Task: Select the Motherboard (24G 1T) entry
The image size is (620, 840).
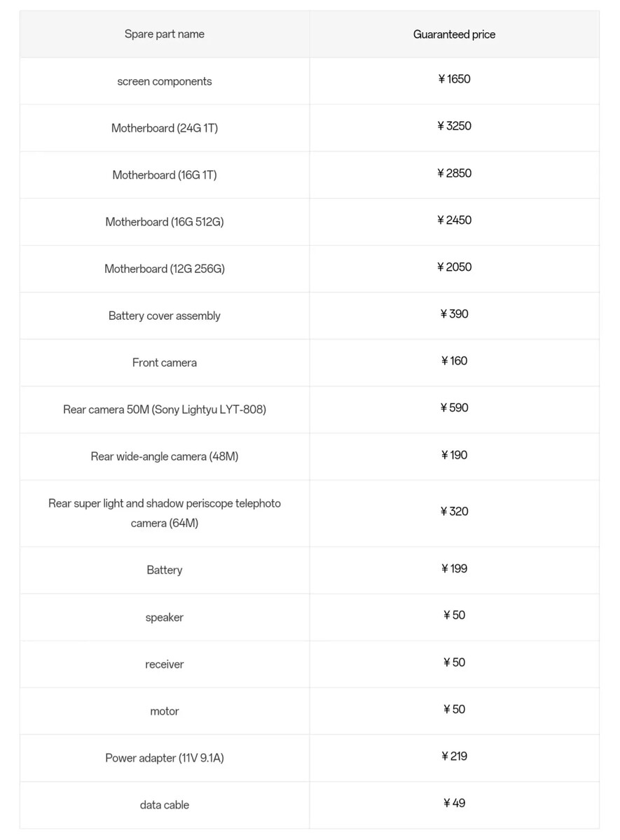Action: point(165,128)
